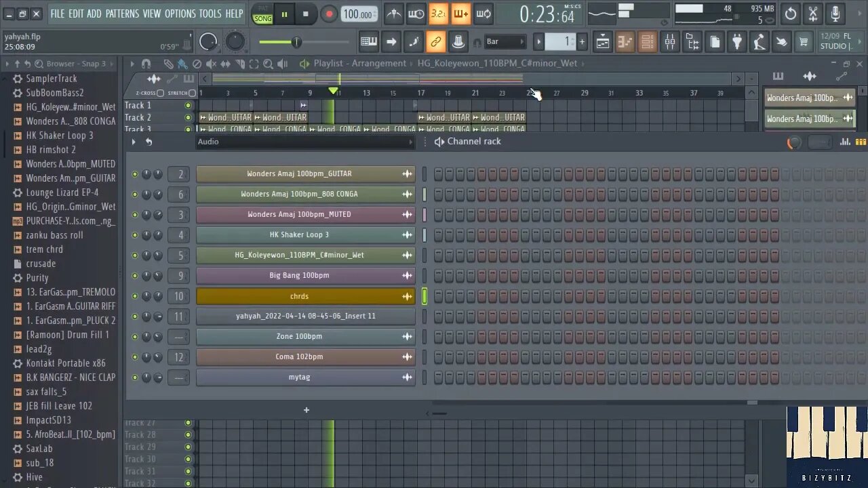Open the mixer view icon
Viewport: 868px width, 488px height.
point(670,42)
